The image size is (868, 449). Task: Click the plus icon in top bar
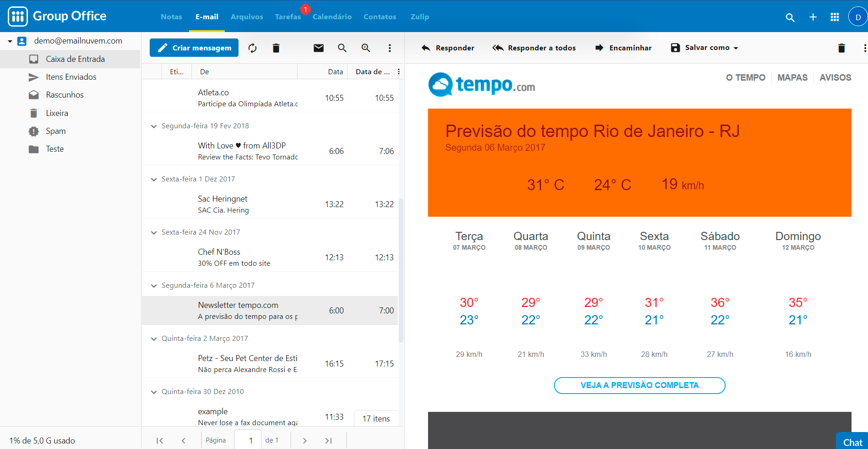(813, 17)
